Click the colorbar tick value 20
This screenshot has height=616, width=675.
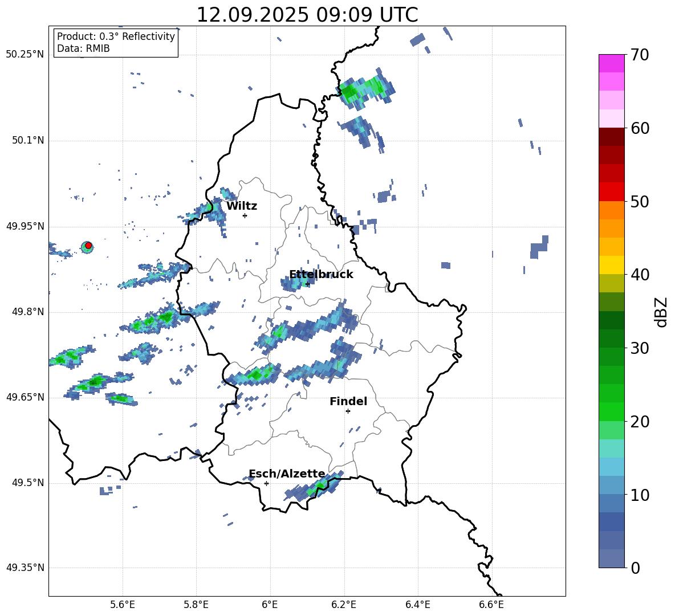[640, 422]
